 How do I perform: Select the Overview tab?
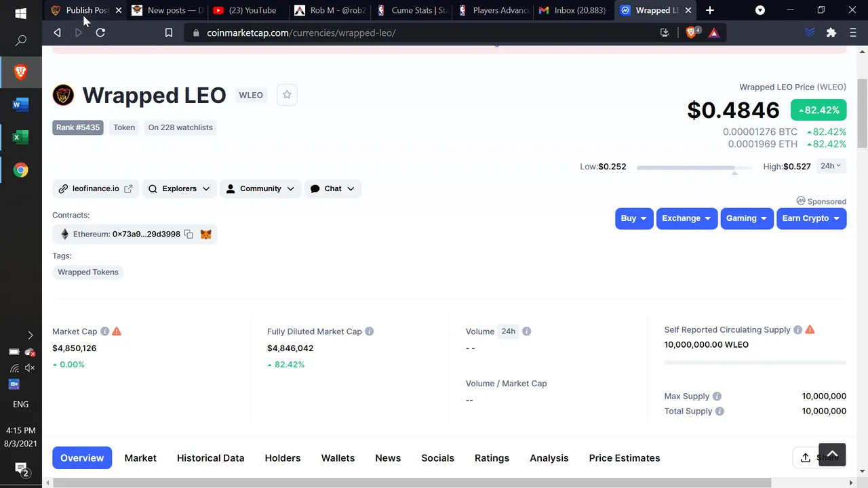pos(82,457)
